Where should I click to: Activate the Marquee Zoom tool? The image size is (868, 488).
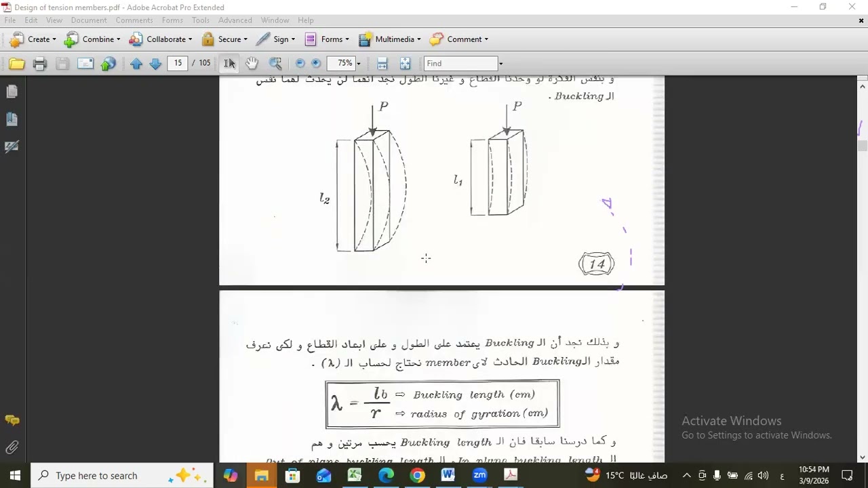(275, 64)
